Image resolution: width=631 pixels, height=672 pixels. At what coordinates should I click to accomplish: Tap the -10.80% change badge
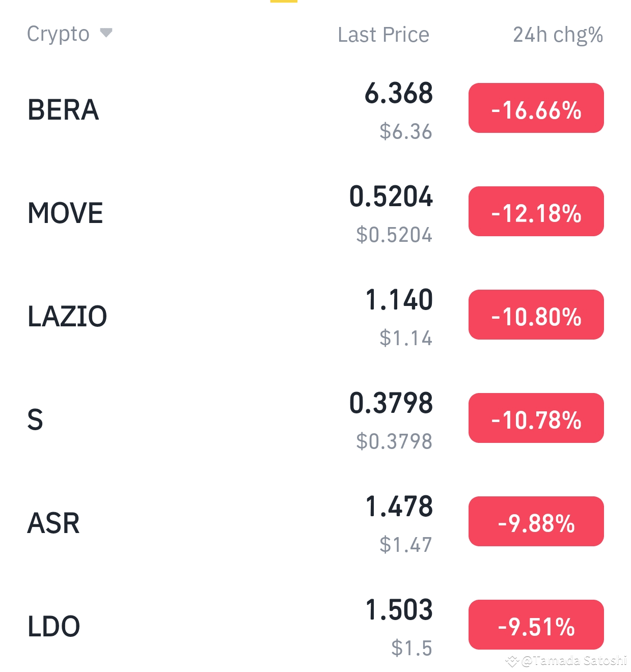coord(536,315)
